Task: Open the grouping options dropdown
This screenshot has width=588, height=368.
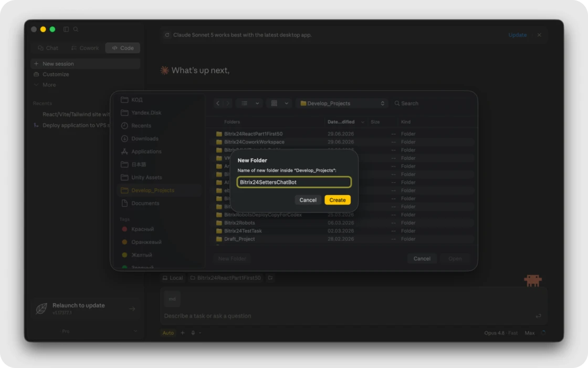Action: pyautogui.click(x=279, y=103)
